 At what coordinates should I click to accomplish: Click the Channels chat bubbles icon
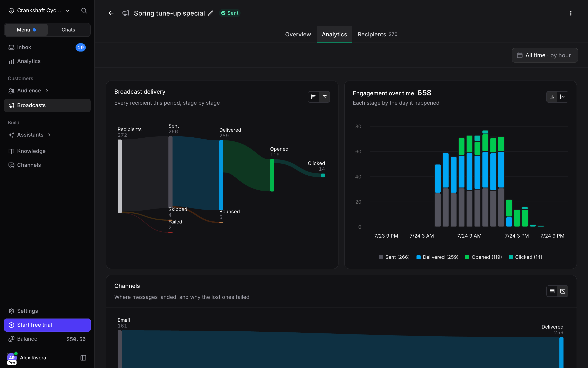point(11,165)
